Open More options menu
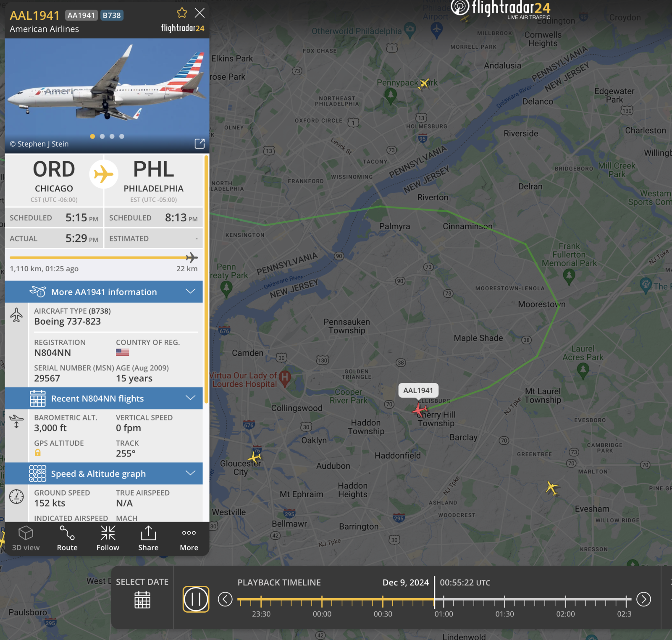 [189, 538]
